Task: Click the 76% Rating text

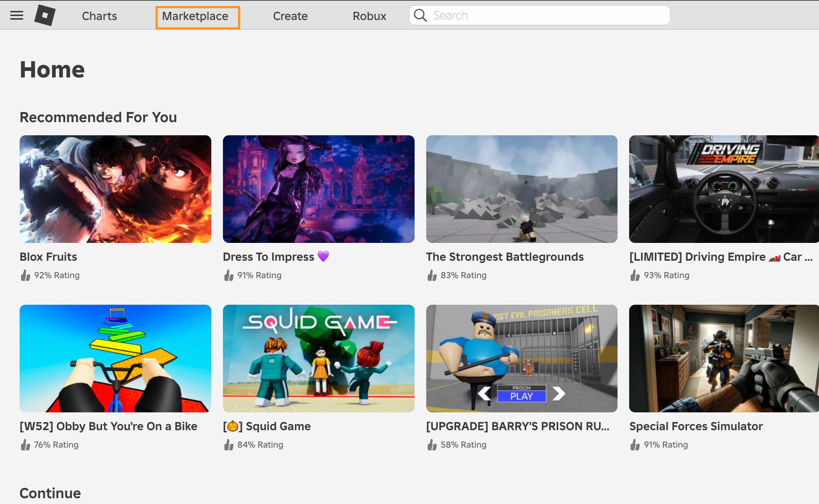Action: tap(56, 445)
